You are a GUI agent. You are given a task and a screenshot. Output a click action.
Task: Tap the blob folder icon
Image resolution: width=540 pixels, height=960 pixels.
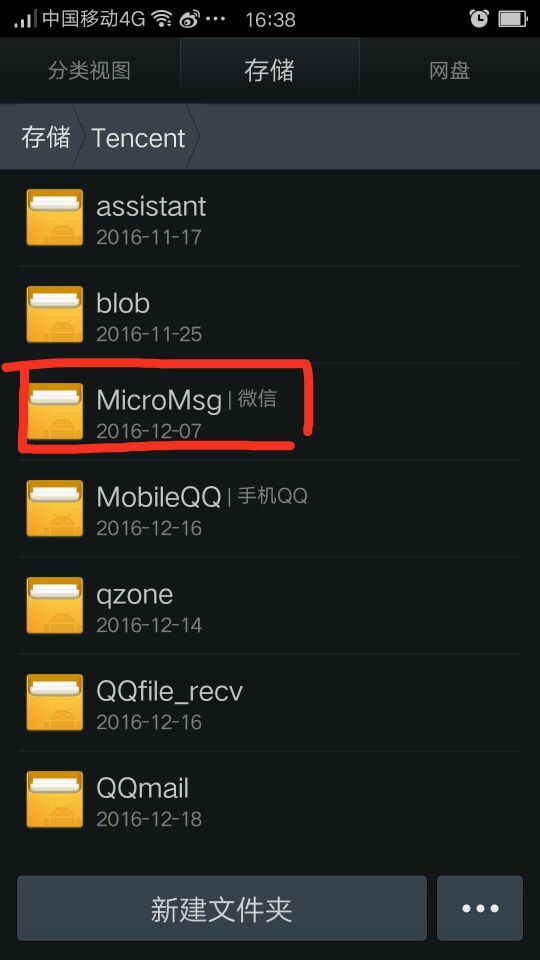(54, 314)
